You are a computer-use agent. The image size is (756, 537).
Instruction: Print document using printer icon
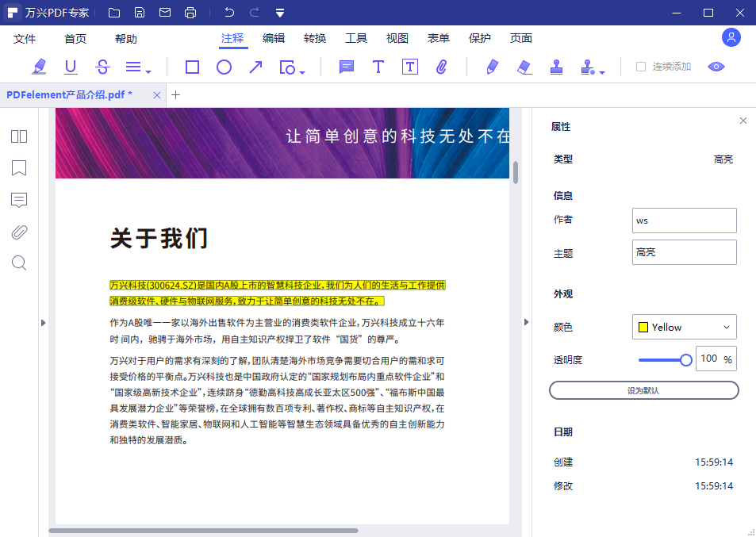pos(190,13)
